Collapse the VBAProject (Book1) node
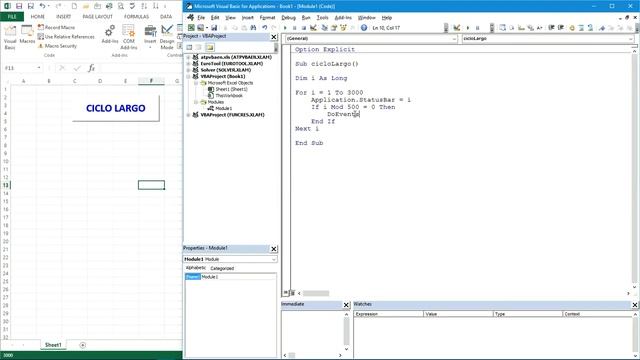 (x=189, y=76)
